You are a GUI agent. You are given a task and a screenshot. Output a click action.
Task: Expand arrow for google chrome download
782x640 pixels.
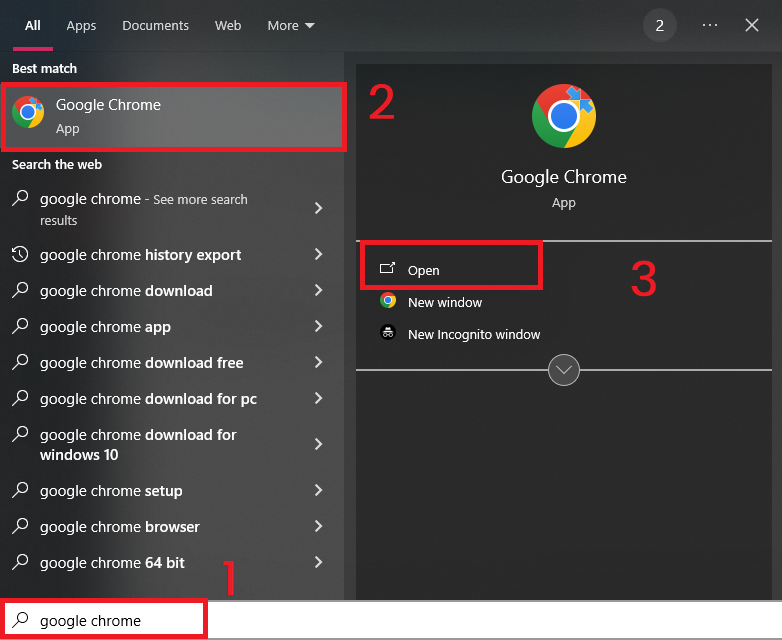pyautogui.click(x=318, y=291)
